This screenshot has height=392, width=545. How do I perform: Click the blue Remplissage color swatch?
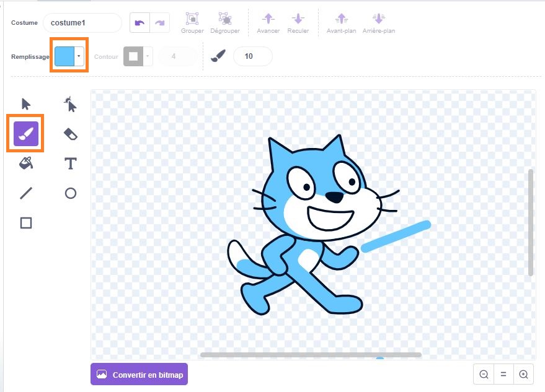[64, 56]
